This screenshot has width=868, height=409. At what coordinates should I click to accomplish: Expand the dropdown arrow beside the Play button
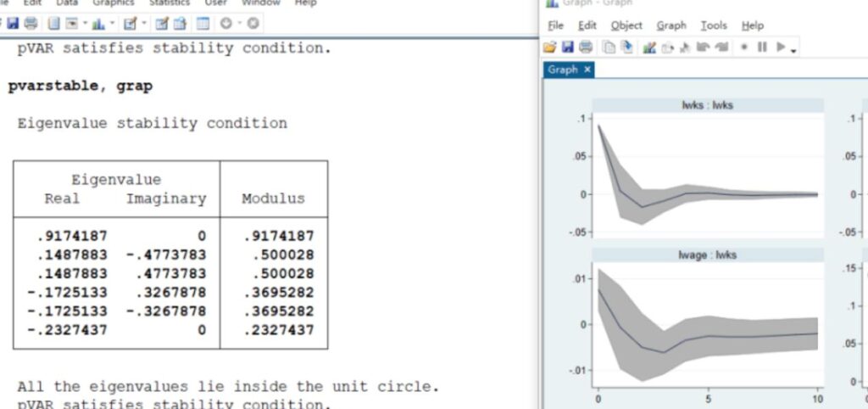coord(793,51)
